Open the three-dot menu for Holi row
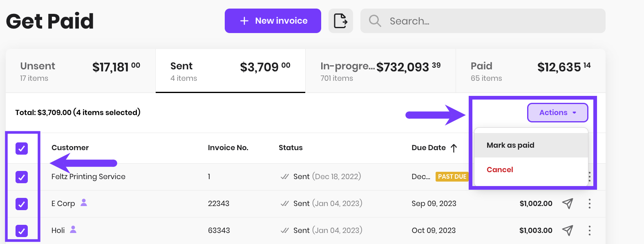Viewport: 644px width, 244px height. [x=589, y=231]
